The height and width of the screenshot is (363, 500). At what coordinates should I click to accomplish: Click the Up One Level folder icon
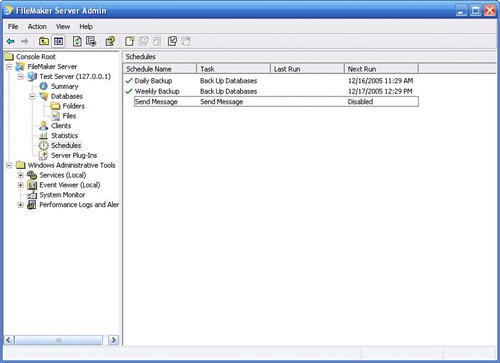coord(44,41)
